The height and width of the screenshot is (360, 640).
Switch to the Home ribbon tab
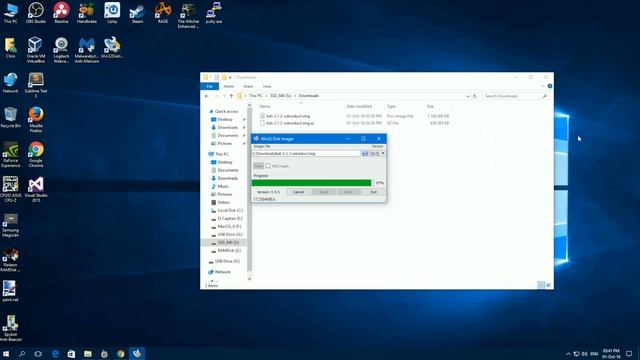[x=229, y=86]
